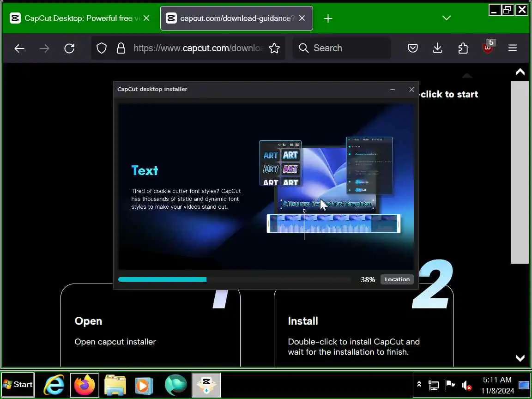Click the Install step heading
532x399 pixels.
click(303, 321)
